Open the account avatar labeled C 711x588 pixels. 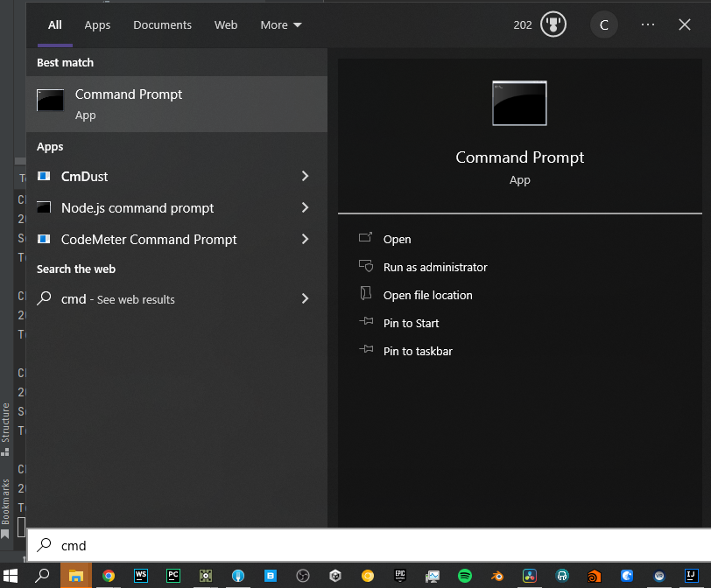click(x=603, y=24)
